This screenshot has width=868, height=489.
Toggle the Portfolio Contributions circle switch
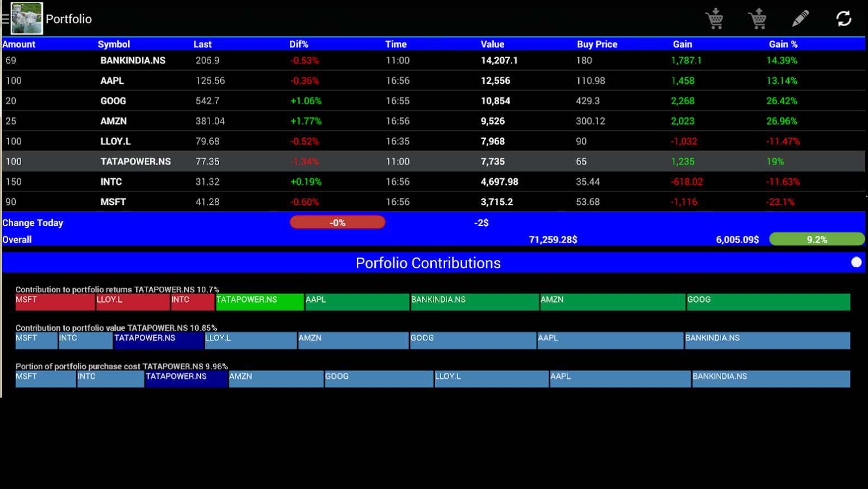click(x=856, y=262)
